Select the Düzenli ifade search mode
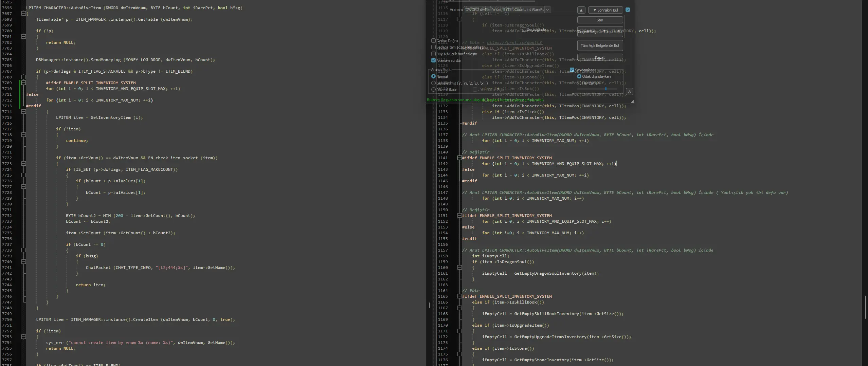Screen dimensions: 868x366 coord(433,90)
